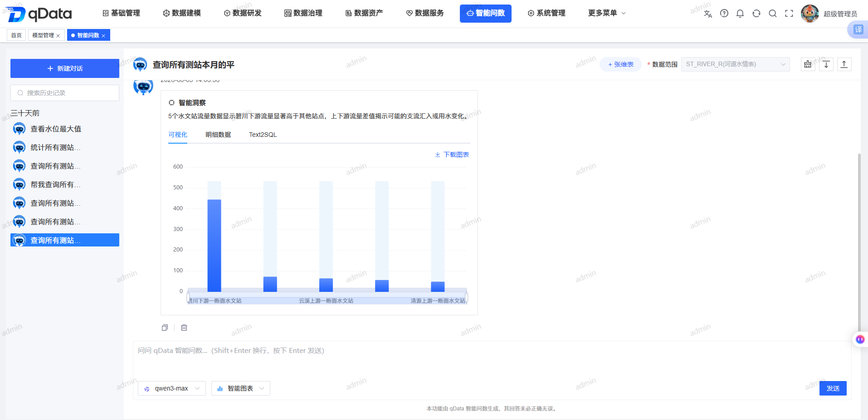Expand the ST_RIVER_R data range dropdown
The image size is (868, 420).
735,64
